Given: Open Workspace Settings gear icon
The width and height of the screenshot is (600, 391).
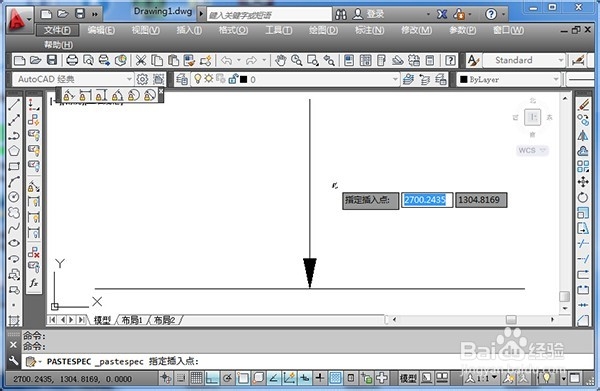Looking at the screenshot, I should (142, 79).
